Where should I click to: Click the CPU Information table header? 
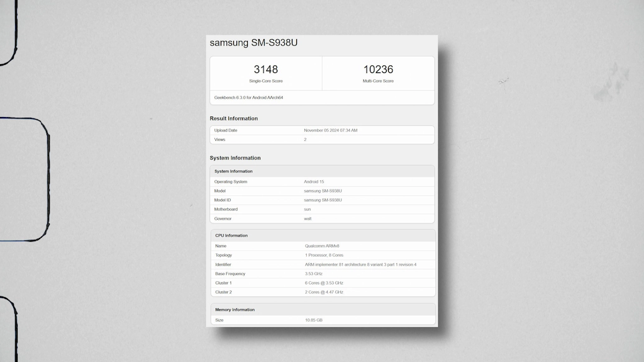coord(323,235)
